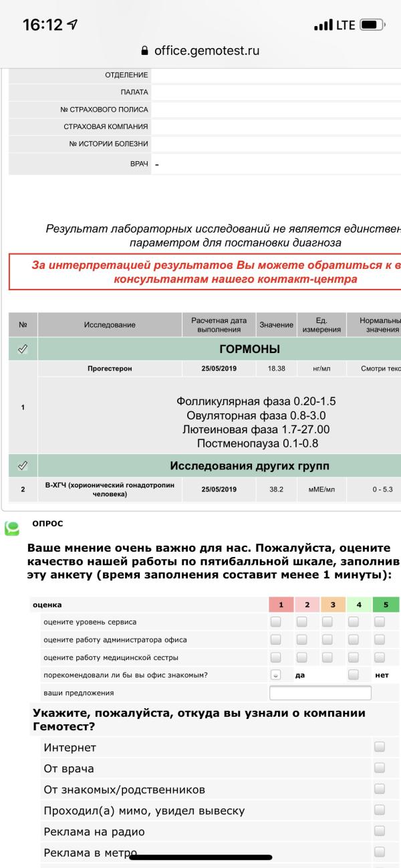
Task: Focus the ваши предложения text field
Action: coord(320,693)
